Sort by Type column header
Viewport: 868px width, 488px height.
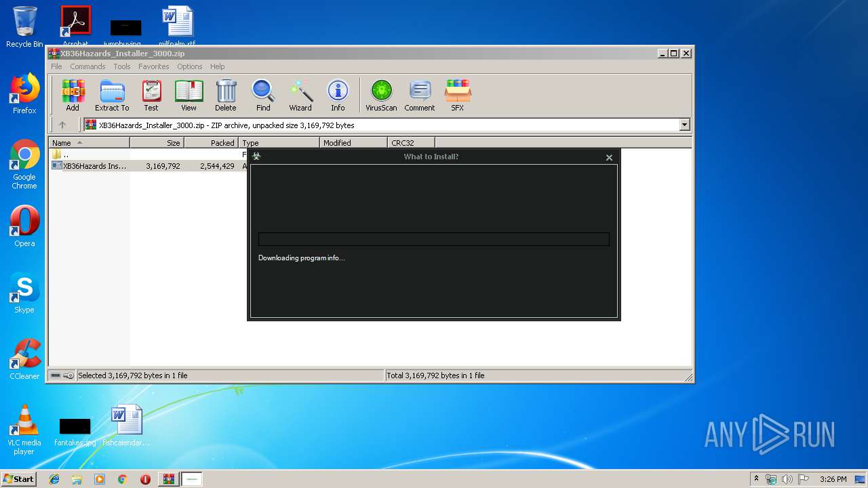tap(279, 142)
